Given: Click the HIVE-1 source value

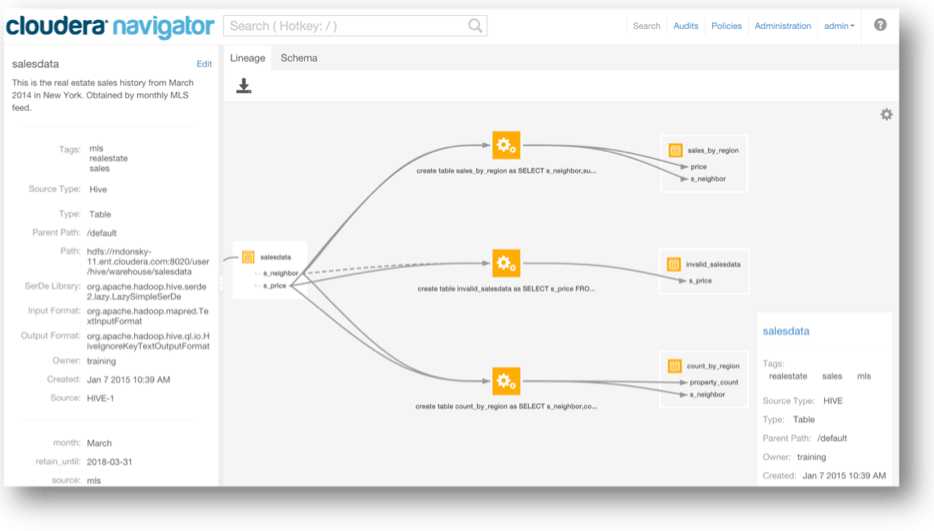Looking at the screenshot, I should point(100,398).
